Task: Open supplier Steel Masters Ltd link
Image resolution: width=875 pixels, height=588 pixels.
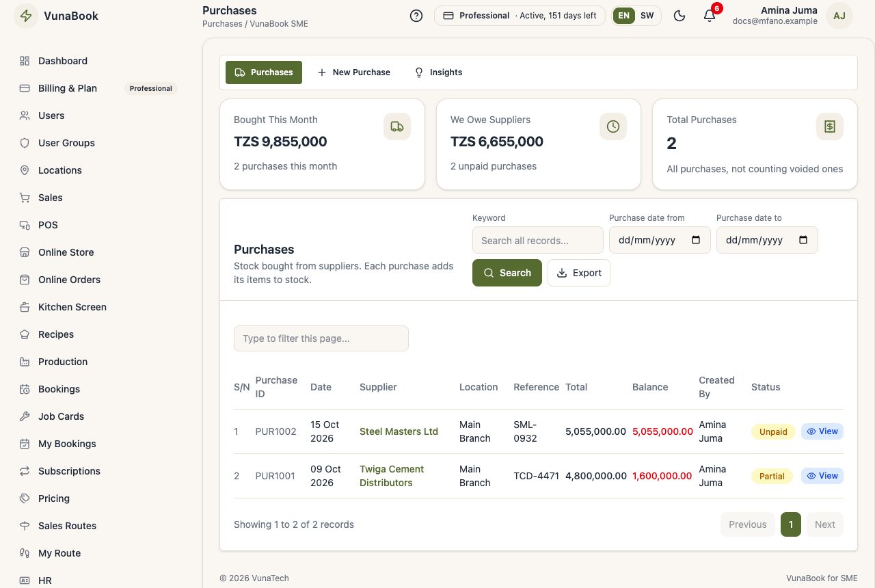Action: (x=399, y=431)
